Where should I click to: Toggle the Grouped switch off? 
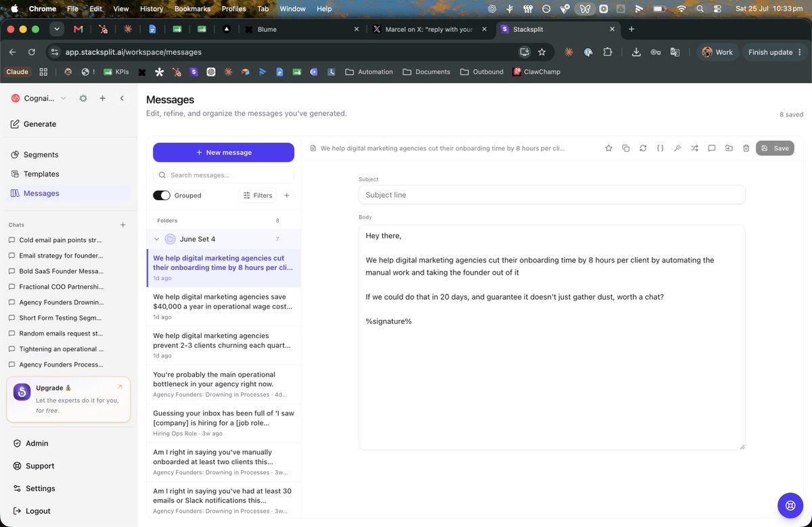[x=162, y=196]
